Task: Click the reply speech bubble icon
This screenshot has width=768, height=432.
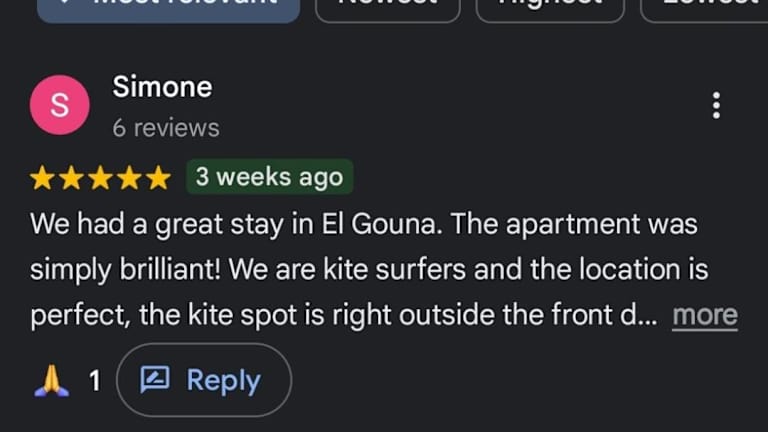Action: pyautogui.click(x=155, y=380)
